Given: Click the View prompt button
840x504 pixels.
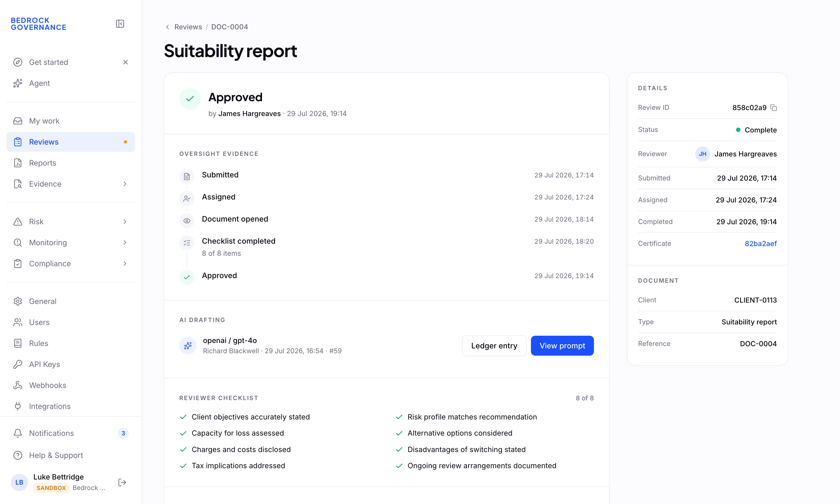Looking at the screenshot, I should 562,346.
